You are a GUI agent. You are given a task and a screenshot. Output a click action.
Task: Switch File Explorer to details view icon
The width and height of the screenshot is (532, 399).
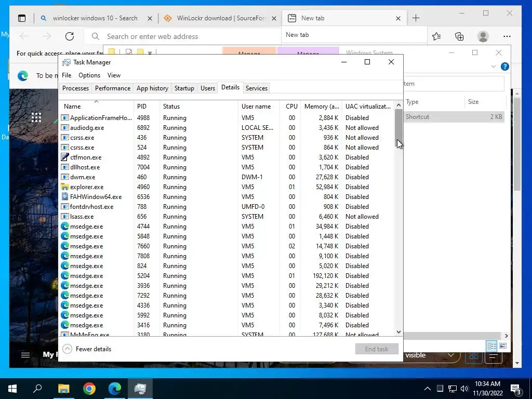491,345
